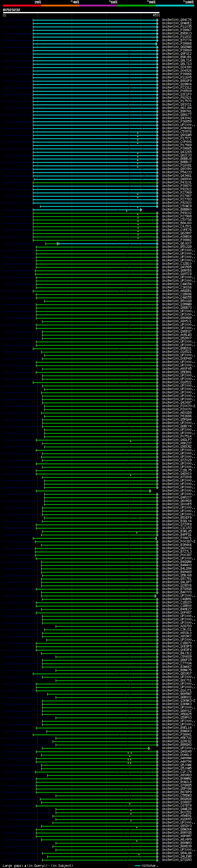
Task: Open hit UniRef100_P00387-2
Action: (179, 542)
